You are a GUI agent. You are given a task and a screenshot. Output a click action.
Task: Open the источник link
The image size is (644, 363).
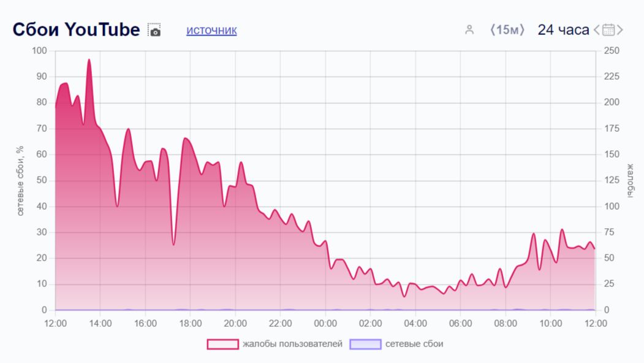pyautogui.click(x=211, y=30)
